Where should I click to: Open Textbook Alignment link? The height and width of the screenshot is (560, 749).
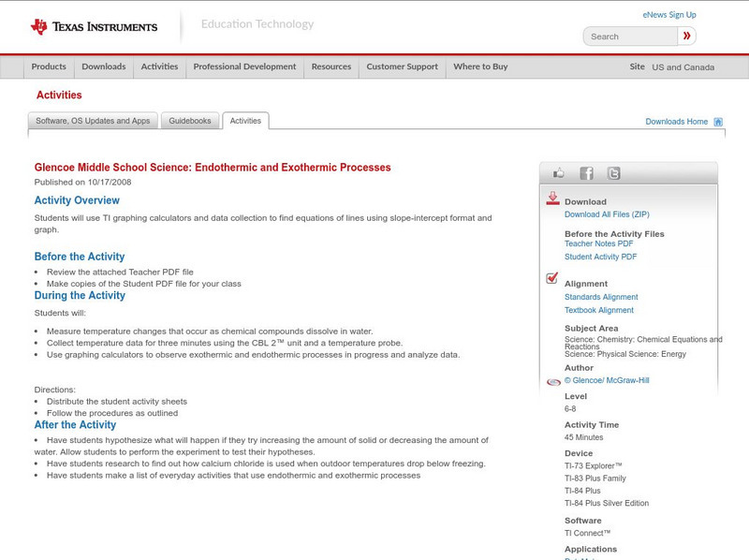tap(599, 310)
